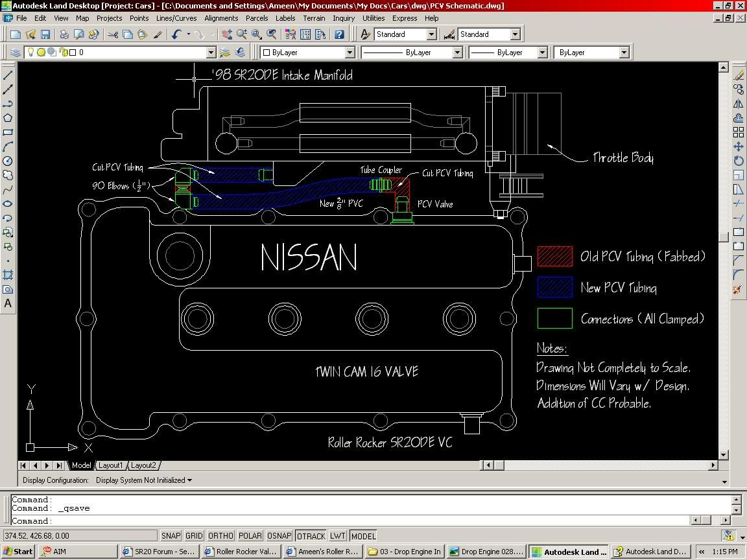
Task: Open the Match Properties tool
Action: tap(156, 34)
